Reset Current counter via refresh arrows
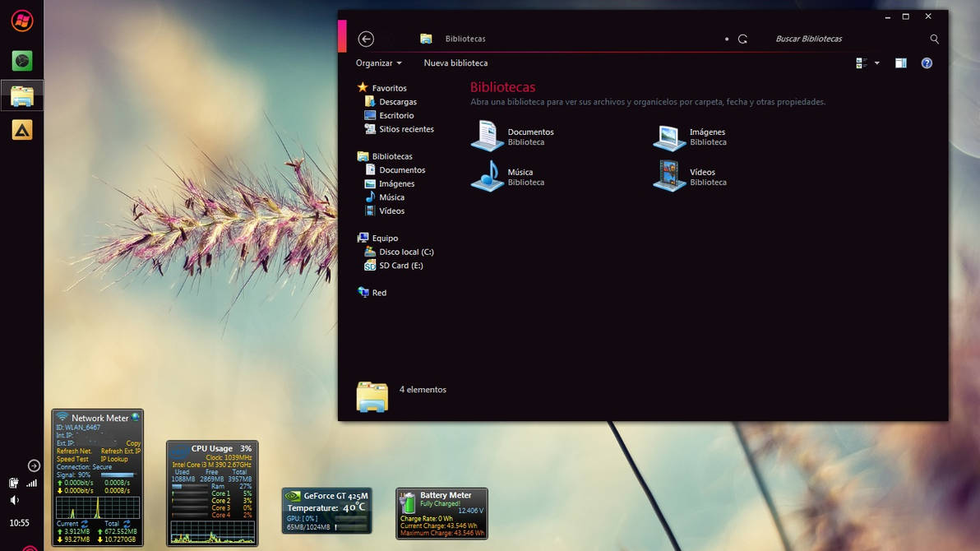Screen dimensions: 980x551 click(x=85, y=524)
